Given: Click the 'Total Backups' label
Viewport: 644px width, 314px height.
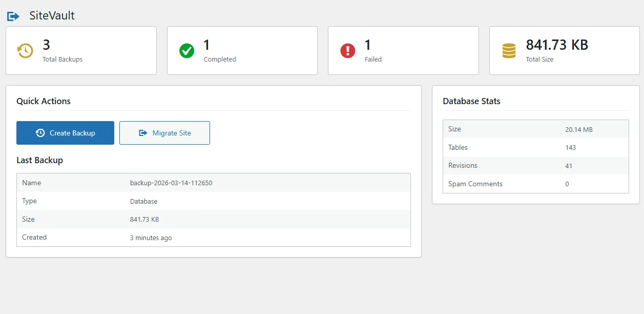Looking at the screenshot, I should pos(63,60).
